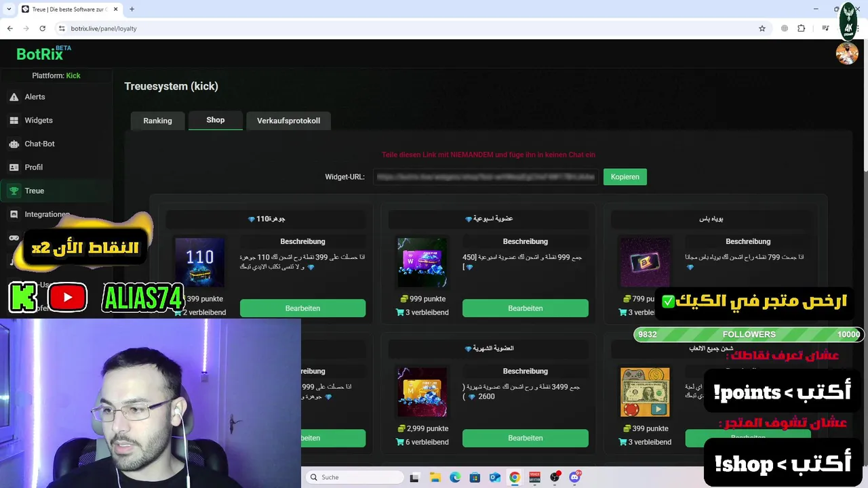
Task: Open the Chat-Bot sidebar entry
Action: [x=39, y=144]
